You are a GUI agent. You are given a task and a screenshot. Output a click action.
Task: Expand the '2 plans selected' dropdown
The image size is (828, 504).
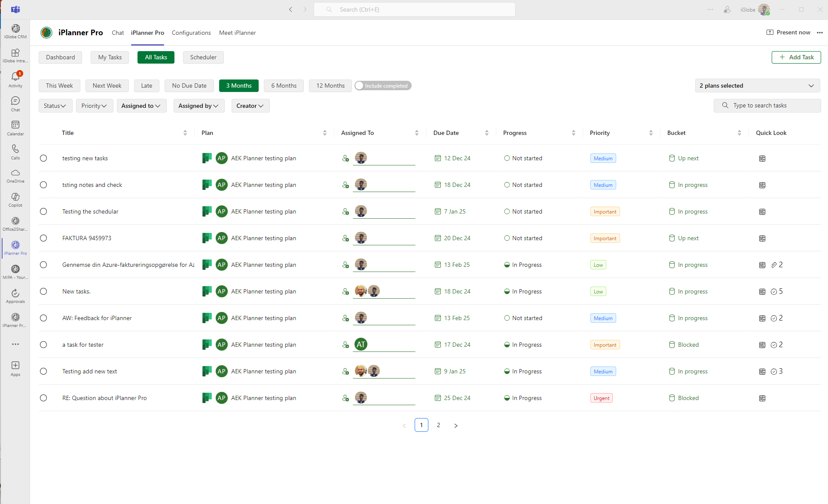757,86
